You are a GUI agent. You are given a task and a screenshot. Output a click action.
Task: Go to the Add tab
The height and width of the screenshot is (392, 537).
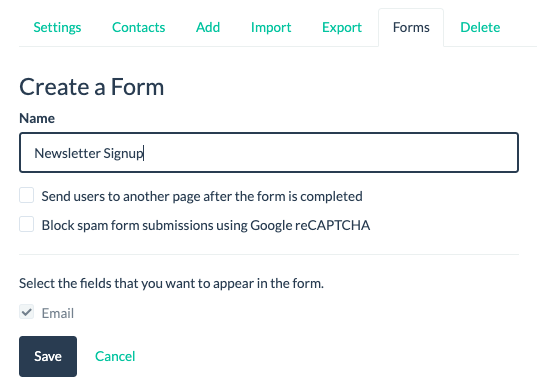(208, 27)
